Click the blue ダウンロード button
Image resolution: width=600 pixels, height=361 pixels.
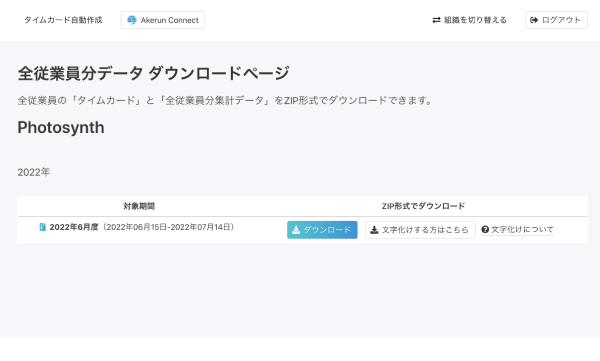point(322,230)
